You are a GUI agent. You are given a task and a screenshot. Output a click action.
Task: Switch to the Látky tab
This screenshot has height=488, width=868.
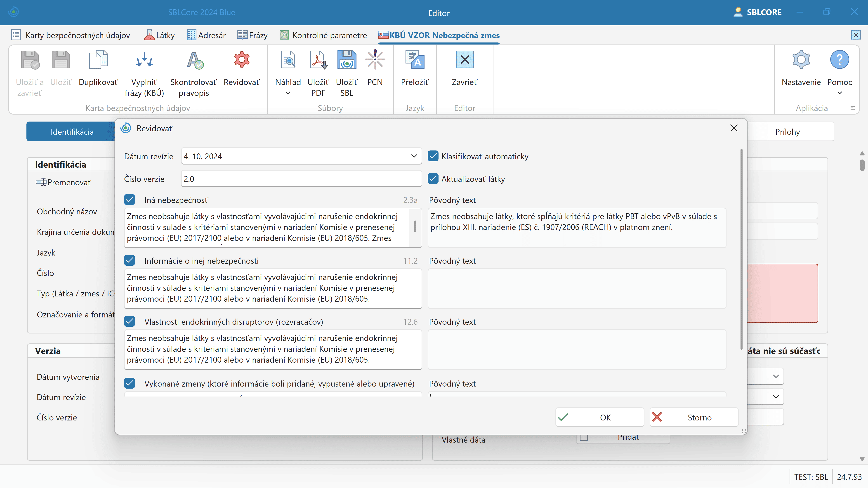tap(159, 35)
